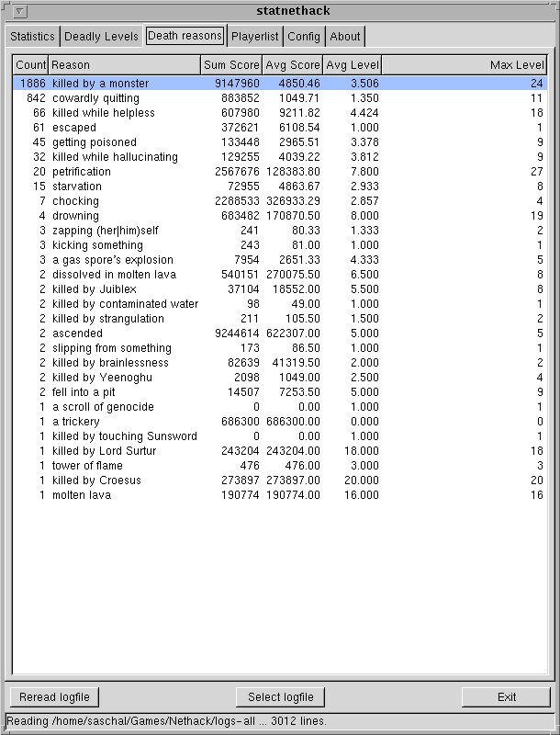The height and width of the screenshot is (735, 560).
Task: Select the 'escaped' row
Action: coord(280,128)
